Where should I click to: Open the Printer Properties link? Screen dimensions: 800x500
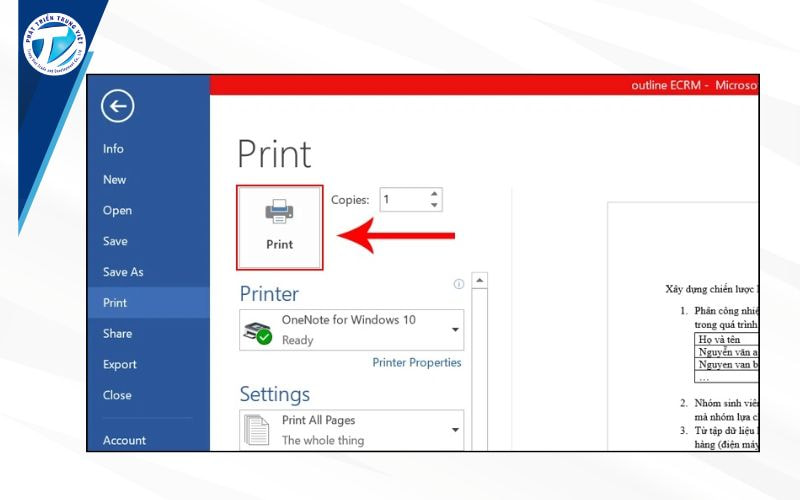(x=417, y=363)
